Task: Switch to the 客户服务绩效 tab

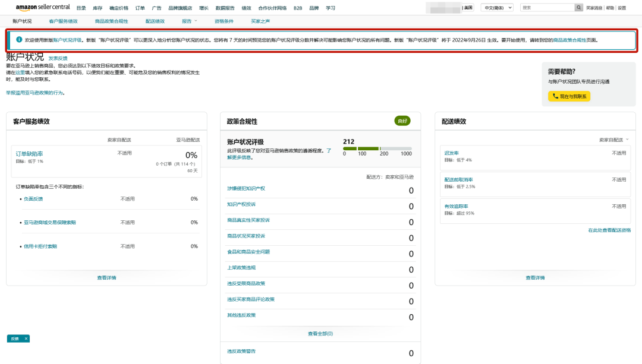Action: (x=63, y=21)
